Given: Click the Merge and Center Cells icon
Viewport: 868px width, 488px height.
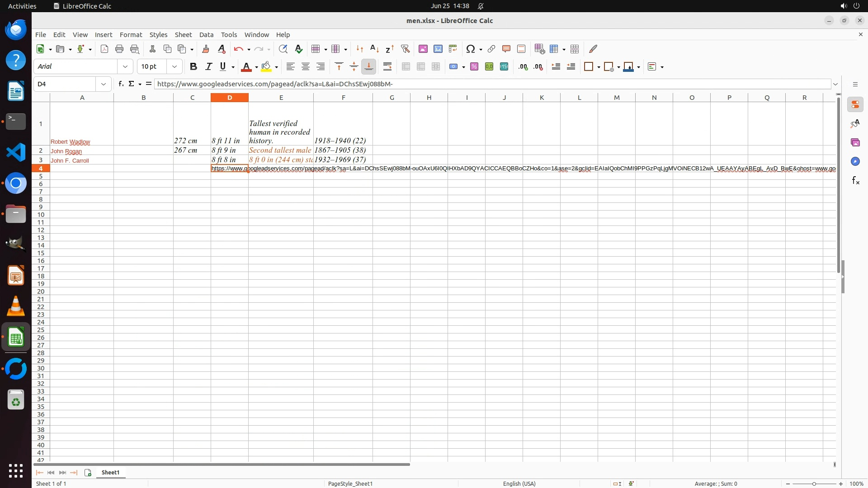Looking at the screenshot, I should (406, 67).
